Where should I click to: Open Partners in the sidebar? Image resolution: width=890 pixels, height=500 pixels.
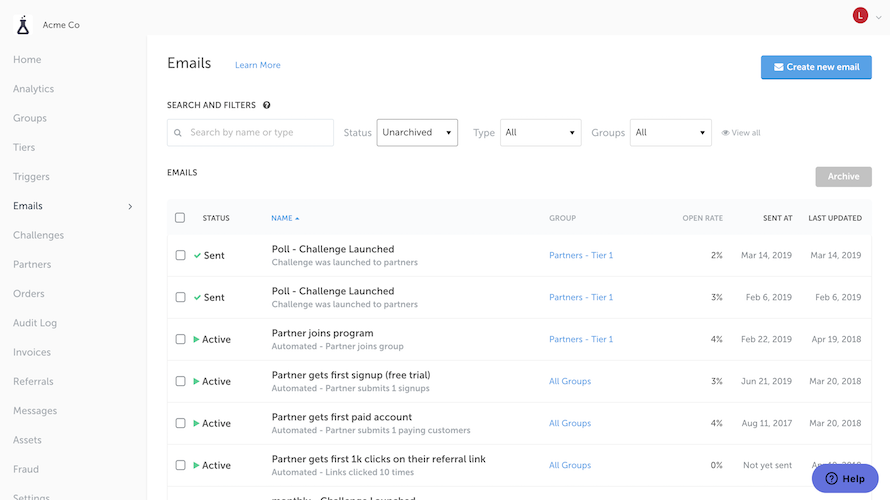point(32,264)
